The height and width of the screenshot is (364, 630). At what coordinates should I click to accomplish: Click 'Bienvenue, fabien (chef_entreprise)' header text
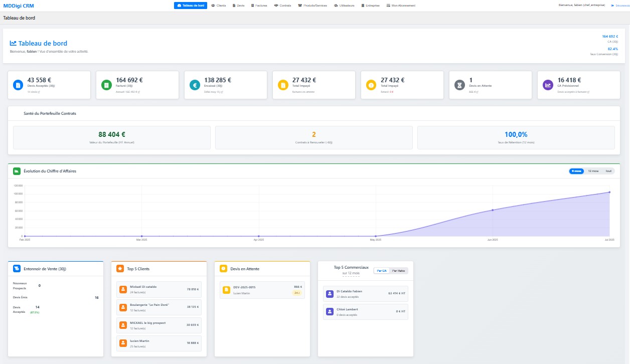(582, 5)
